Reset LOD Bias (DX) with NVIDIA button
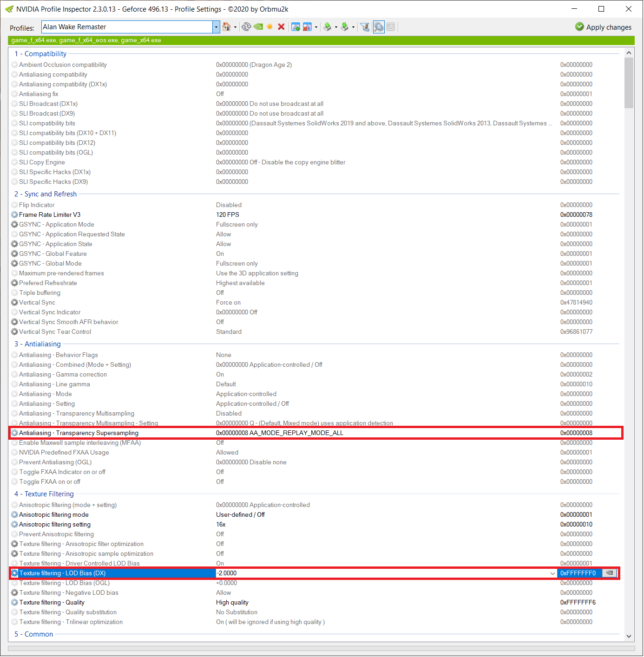The height and width of the screenshot is (657, 644). click(610, 573)
